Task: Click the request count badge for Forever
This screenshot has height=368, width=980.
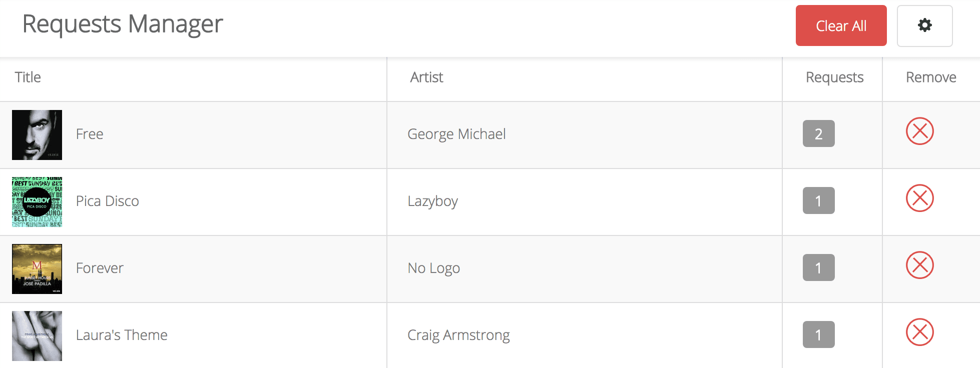Action: coord(818,267)
